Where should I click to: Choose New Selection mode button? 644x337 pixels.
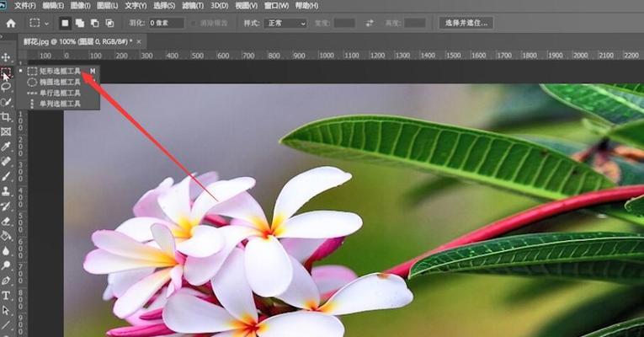65,23
